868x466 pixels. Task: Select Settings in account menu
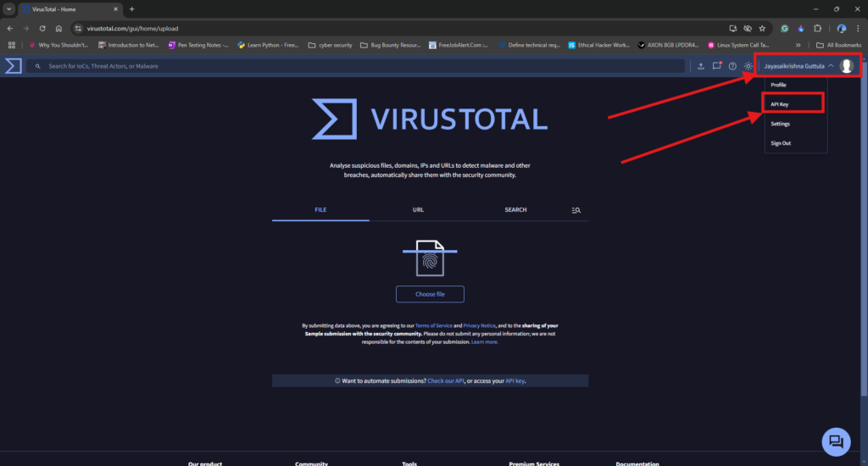pos(780,124)
